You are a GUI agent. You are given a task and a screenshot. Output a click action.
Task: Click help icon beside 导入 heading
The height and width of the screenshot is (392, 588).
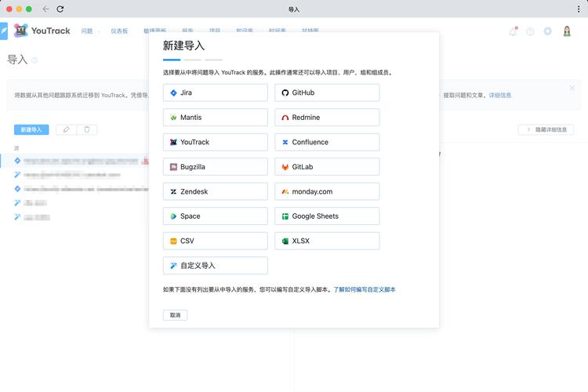point(34,60)
